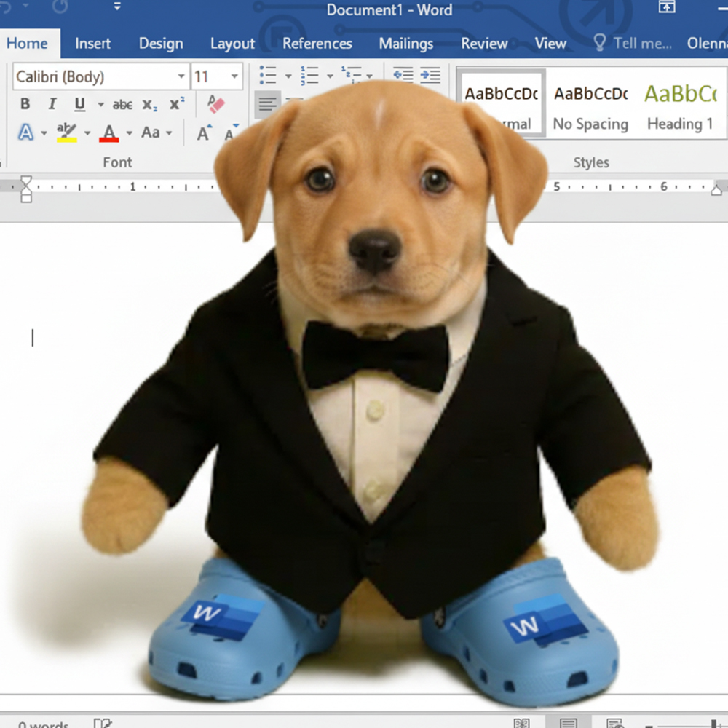The width and height of the screenshot is (728, 728).
Task: Select the Change Case (Aa) tool
Action: 151,132
